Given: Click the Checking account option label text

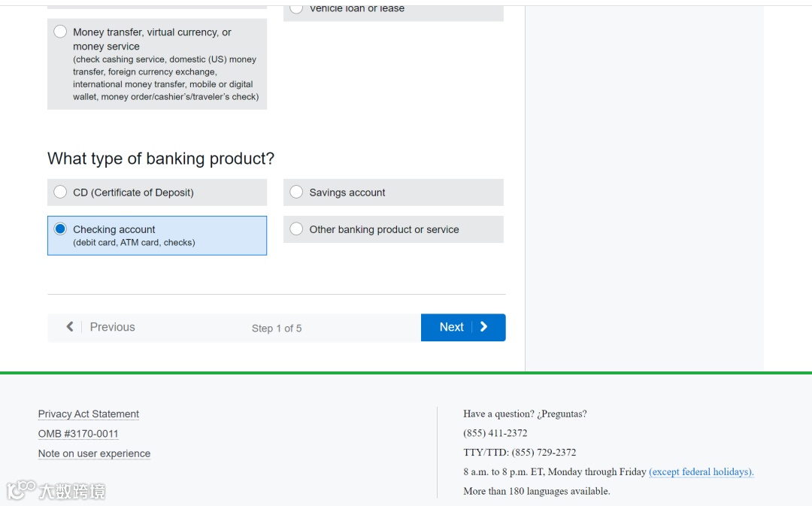Looking at the screenshot, I should [x=114, y=229].
